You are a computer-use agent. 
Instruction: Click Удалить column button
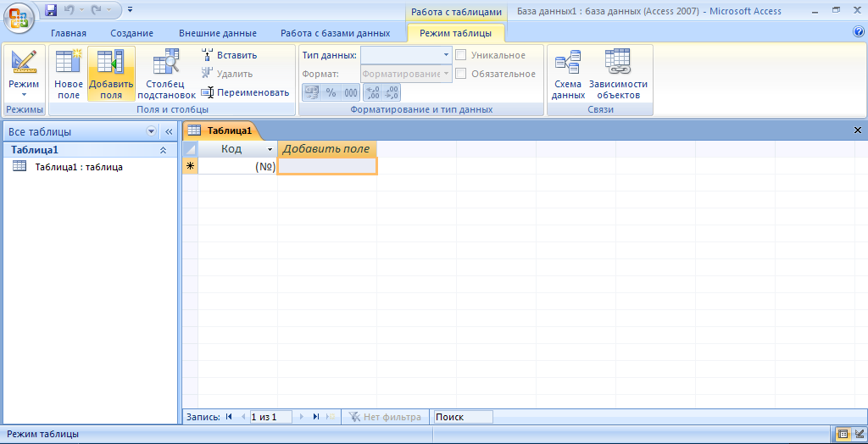[x=227, y=74]
